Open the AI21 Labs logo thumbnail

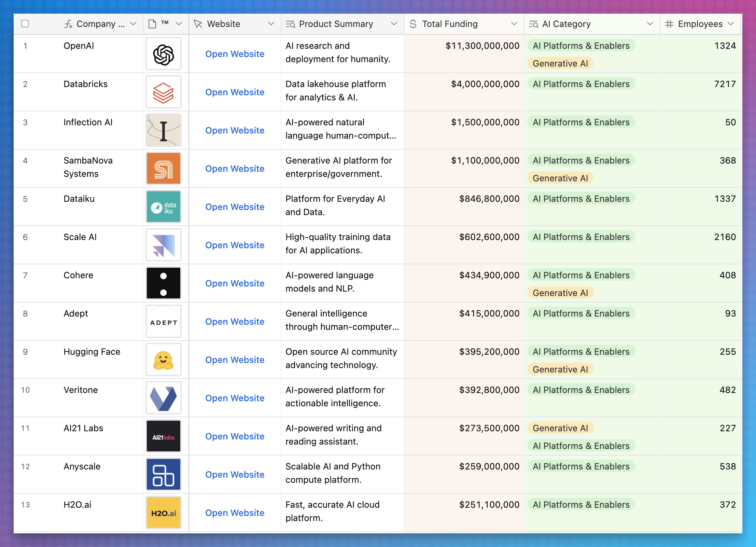coord(164,436)
